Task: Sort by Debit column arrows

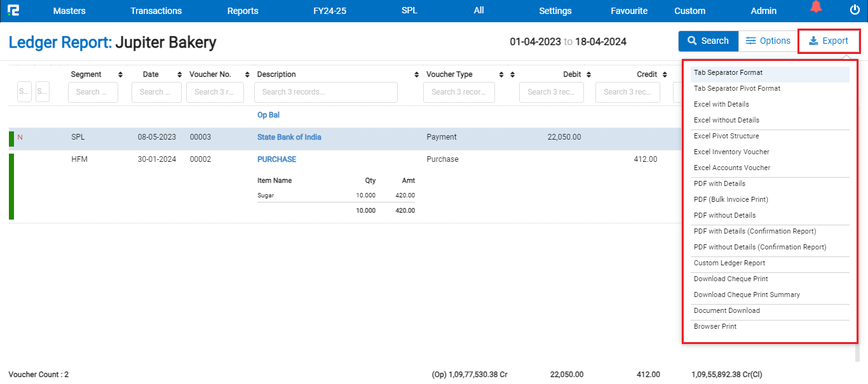Action: point(588,75)
